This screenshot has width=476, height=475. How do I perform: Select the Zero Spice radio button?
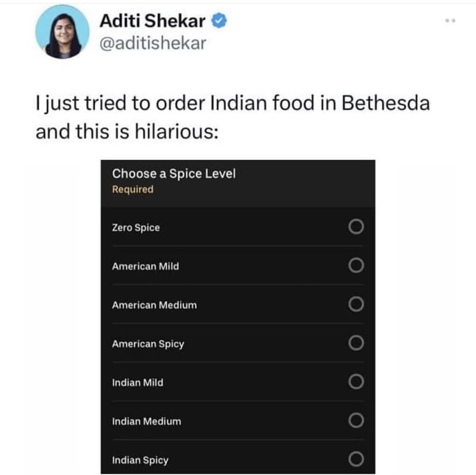pos(356,227)
